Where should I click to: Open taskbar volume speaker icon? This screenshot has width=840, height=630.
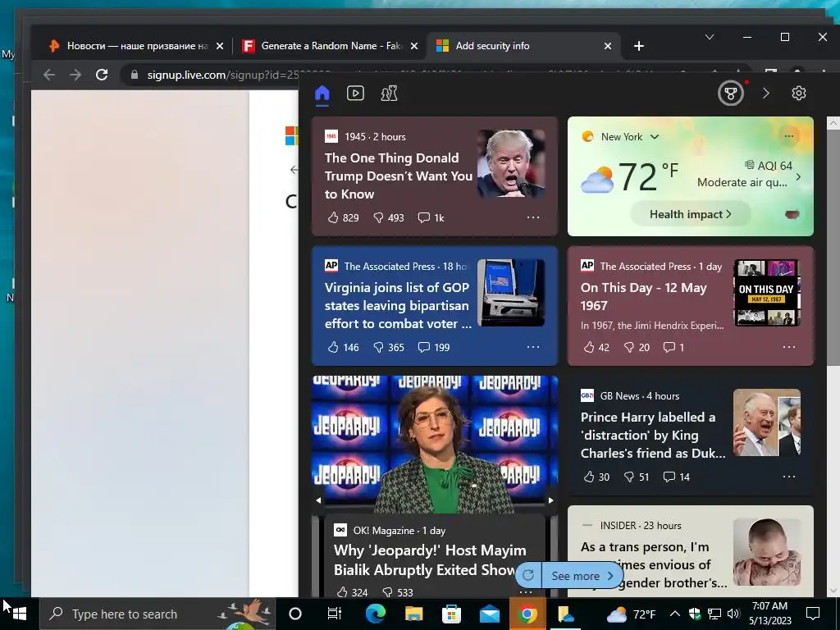733,614
